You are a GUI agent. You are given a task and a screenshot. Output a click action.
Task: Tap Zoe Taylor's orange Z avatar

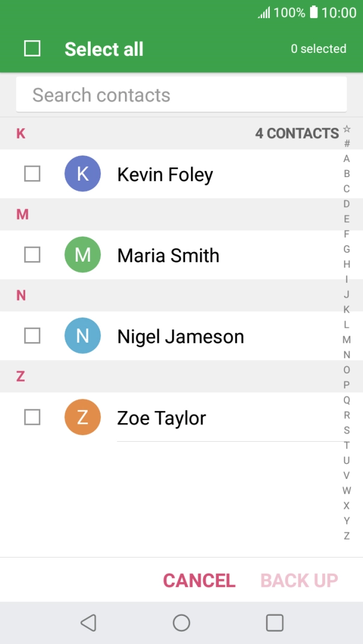click(82, 417)
